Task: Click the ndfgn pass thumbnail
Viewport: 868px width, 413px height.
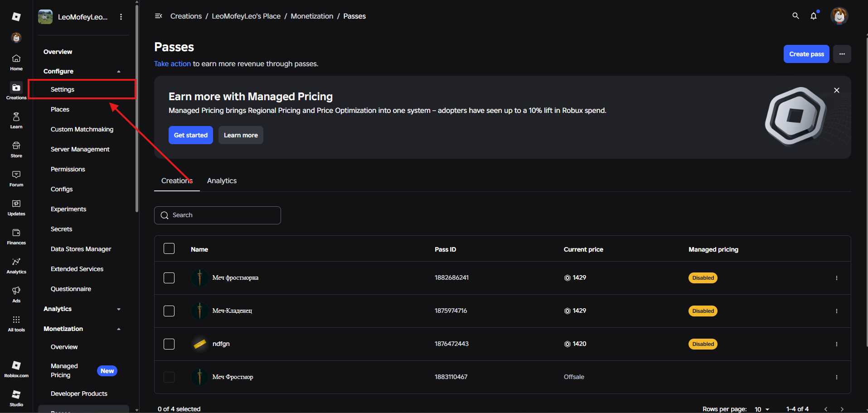Action: click(200, 344)
